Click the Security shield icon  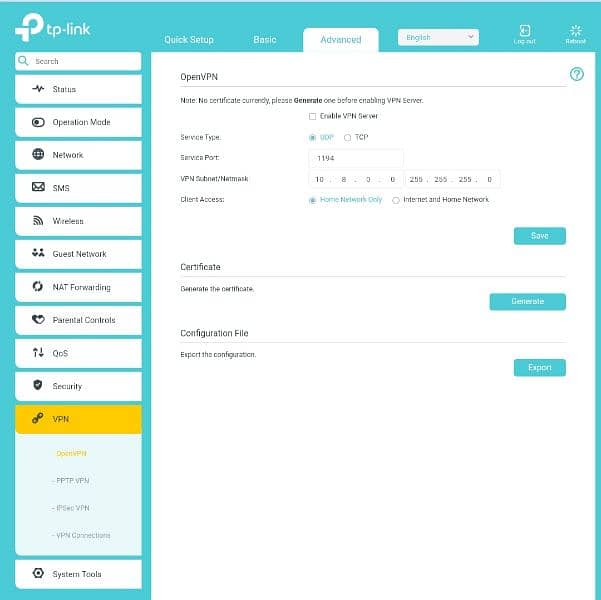(x=38, y=385)
